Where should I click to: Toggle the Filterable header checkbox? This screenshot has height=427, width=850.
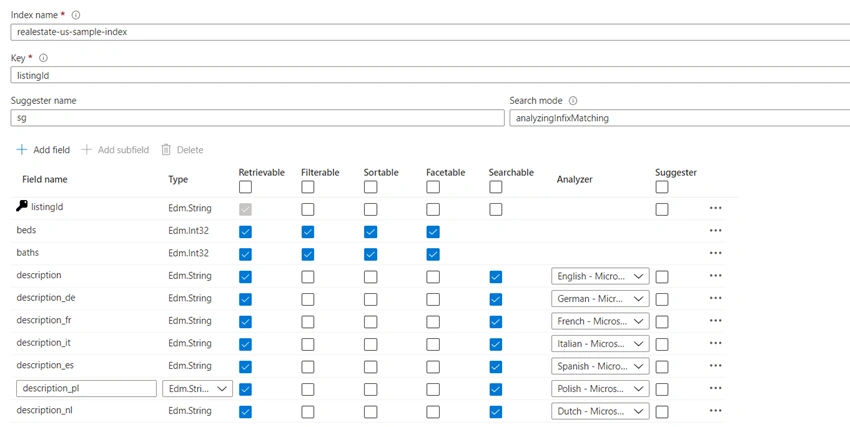(x=308, y=187)
